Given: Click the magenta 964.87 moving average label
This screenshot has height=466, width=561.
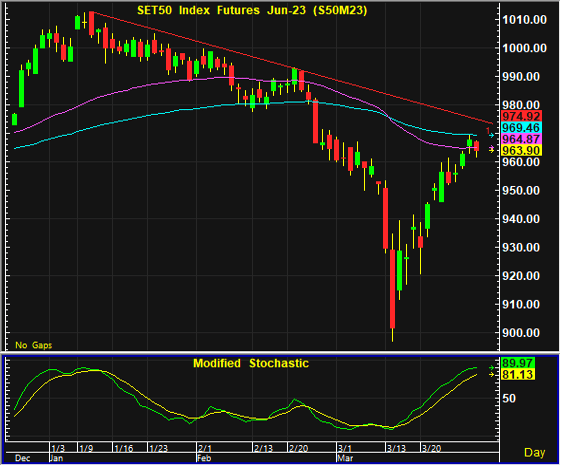Looking at the screenshot, I should pos(521,139).
